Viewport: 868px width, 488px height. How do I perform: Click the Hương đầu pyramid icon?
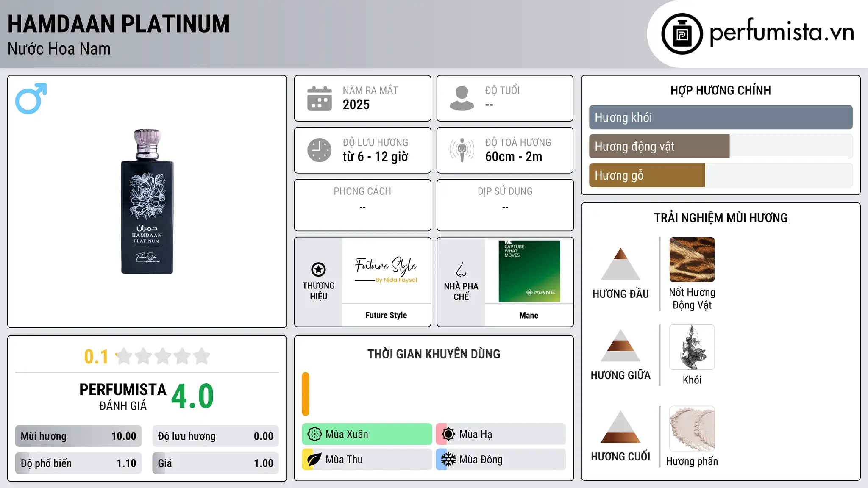(x=620, y=264)
